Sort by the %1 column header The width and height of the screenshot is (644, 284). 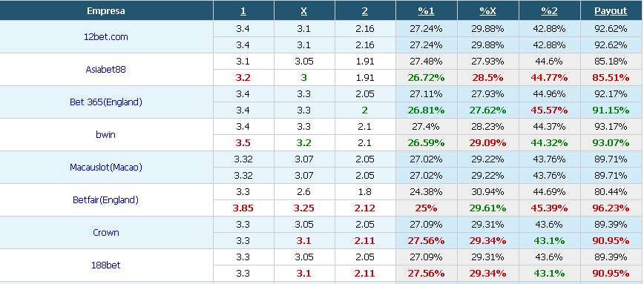[427, 11]
